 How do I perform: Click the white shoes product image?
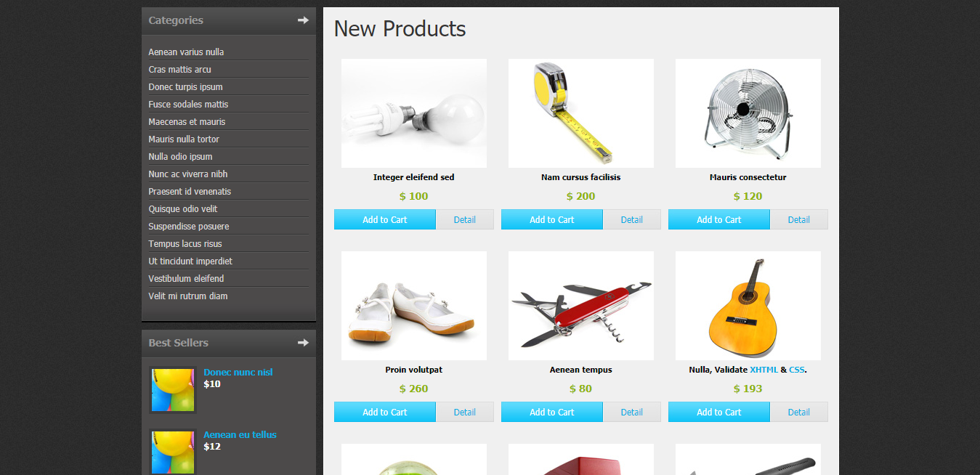click(x=414, y=306)
